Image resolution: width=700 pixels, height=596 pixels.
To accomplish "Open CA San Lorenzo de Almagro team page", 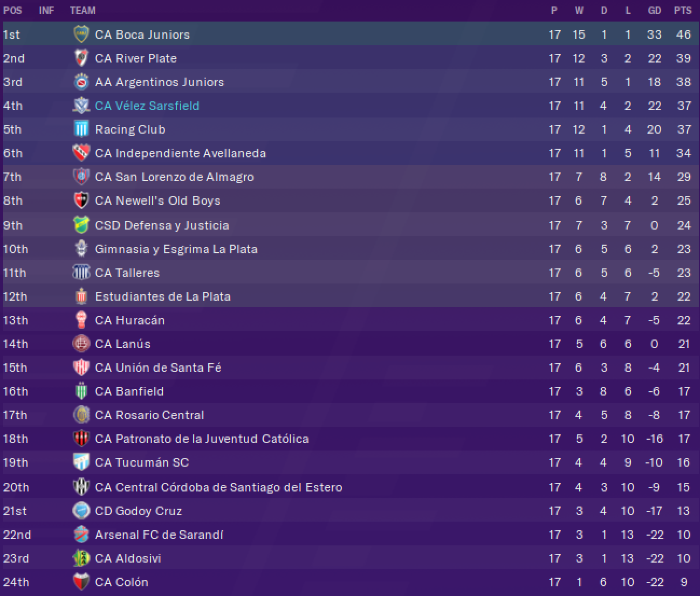I will coord(174,177).
